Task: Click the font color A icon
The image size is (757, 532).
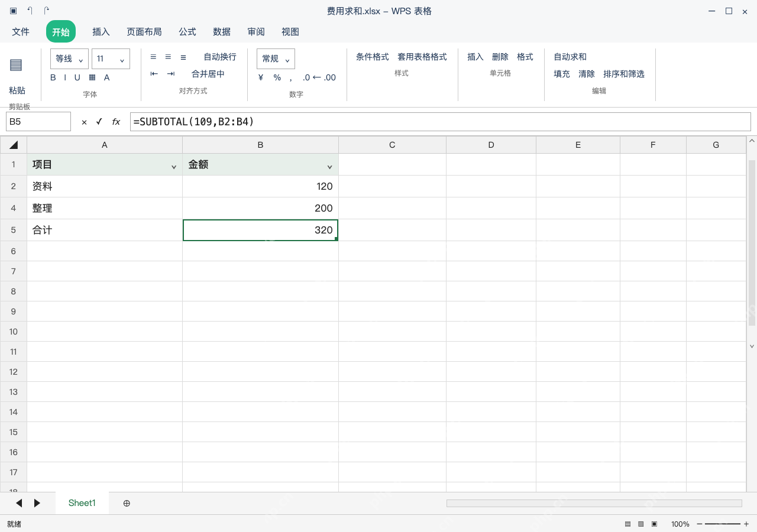Action: [x=107, y=77]
